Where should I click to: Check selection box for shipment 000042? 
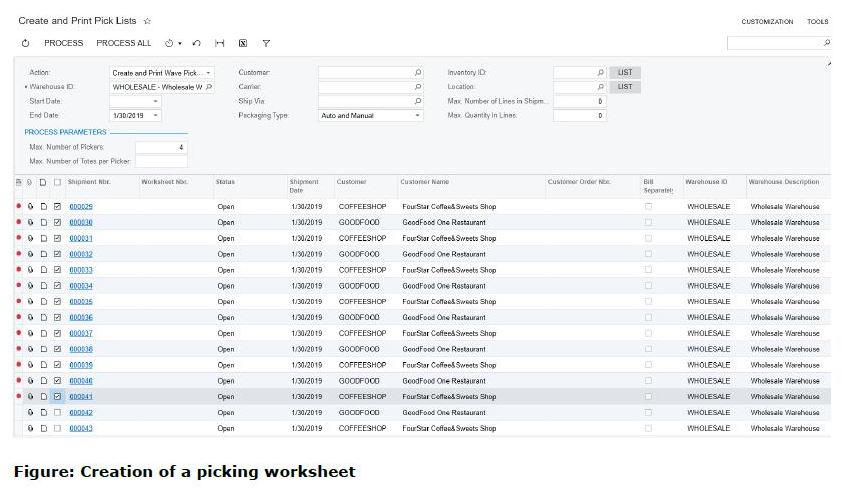click(x=57, y=413)
